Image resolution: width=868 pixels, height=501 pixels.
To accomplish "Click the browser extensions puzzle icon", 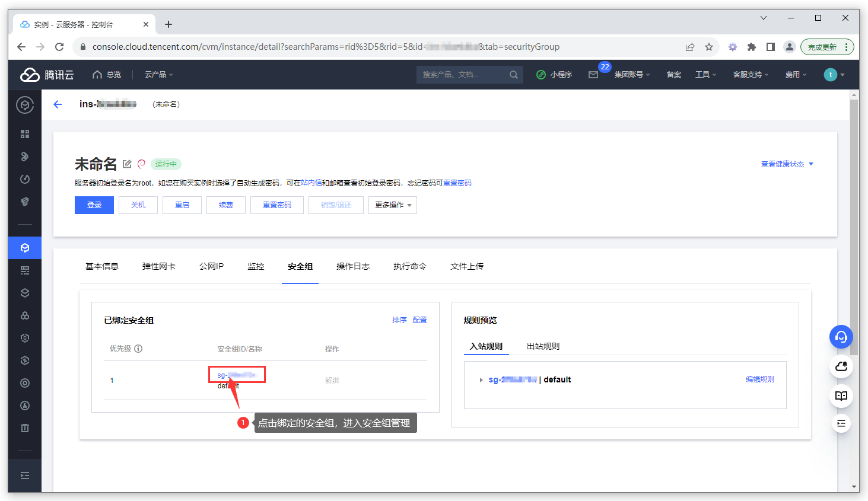I will (x=751, y=46).
